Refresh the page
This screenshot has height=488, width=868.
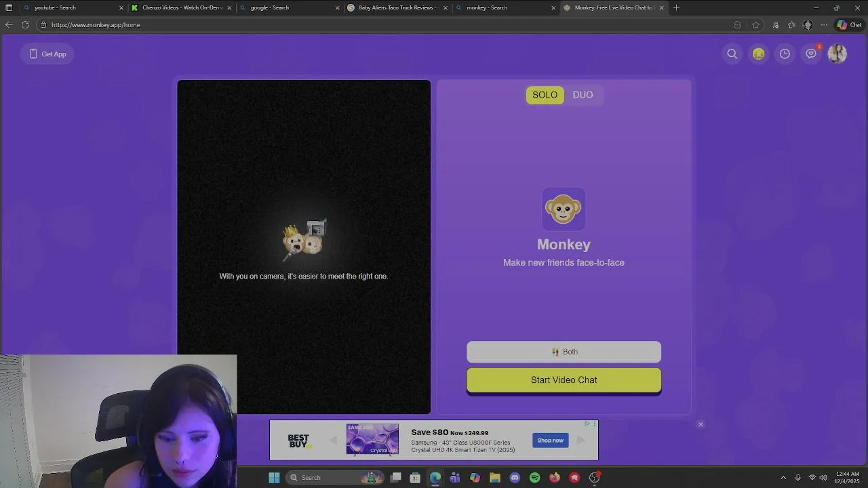pos(25,25)
